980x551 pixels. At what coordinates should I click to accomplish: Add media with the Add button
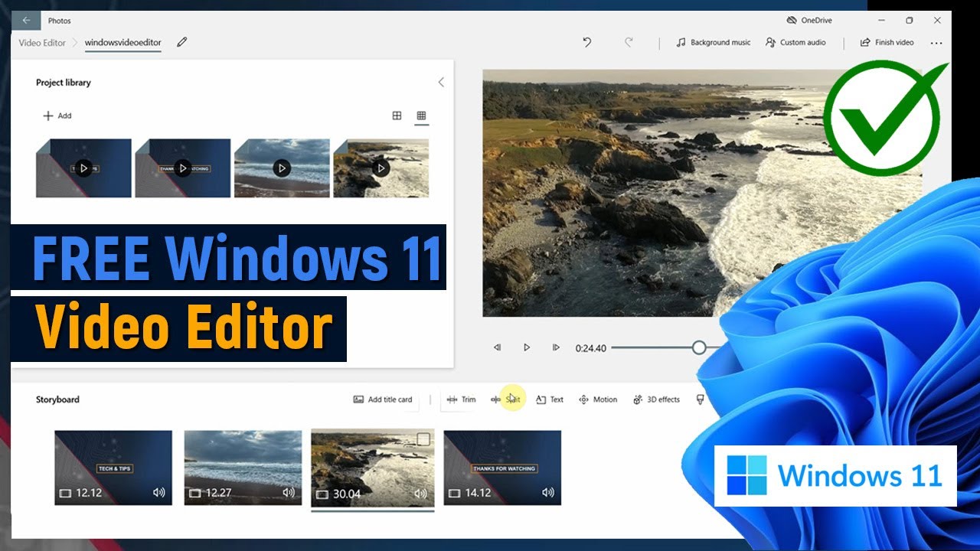pos(56,115)
